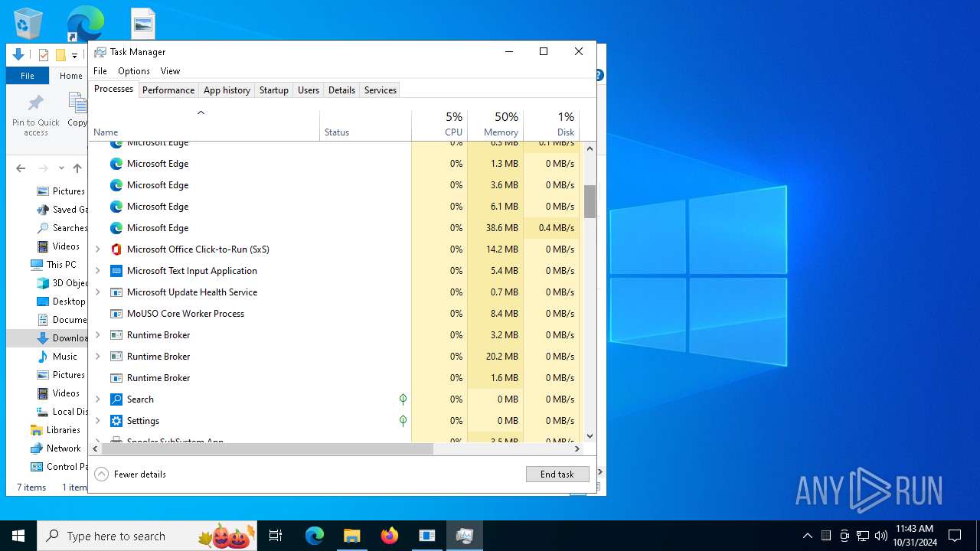The image size is (980, 551).
Task: Click the network icon in system tray
Action: (863, 536)
